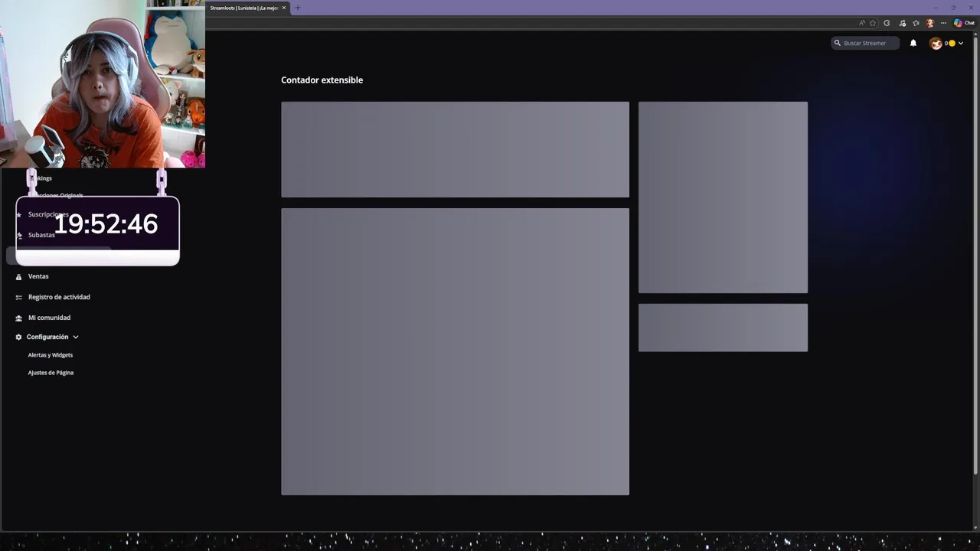This screenshot has width=980, height=551.
Task: Open Registro de actividad in sidebar
Action: tap(59, 297)
